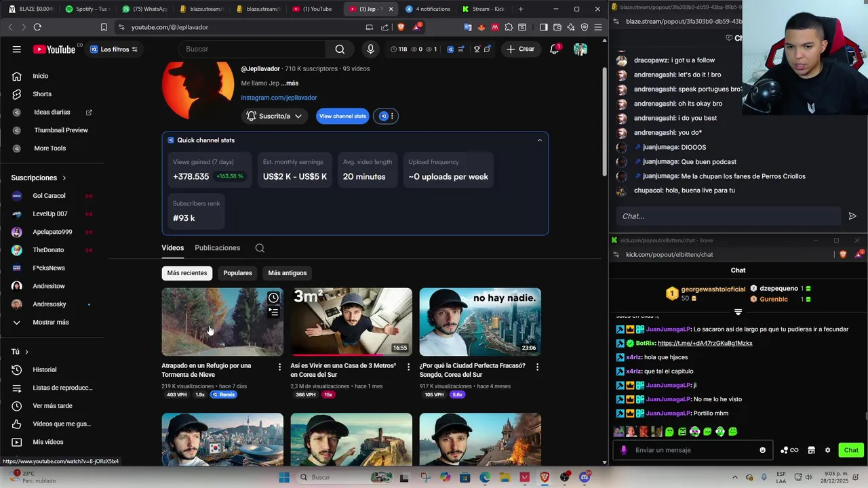The image size is (868, 488).
Task: Open the 3 Metros² video thumbnail
Action: coord(351,322)
